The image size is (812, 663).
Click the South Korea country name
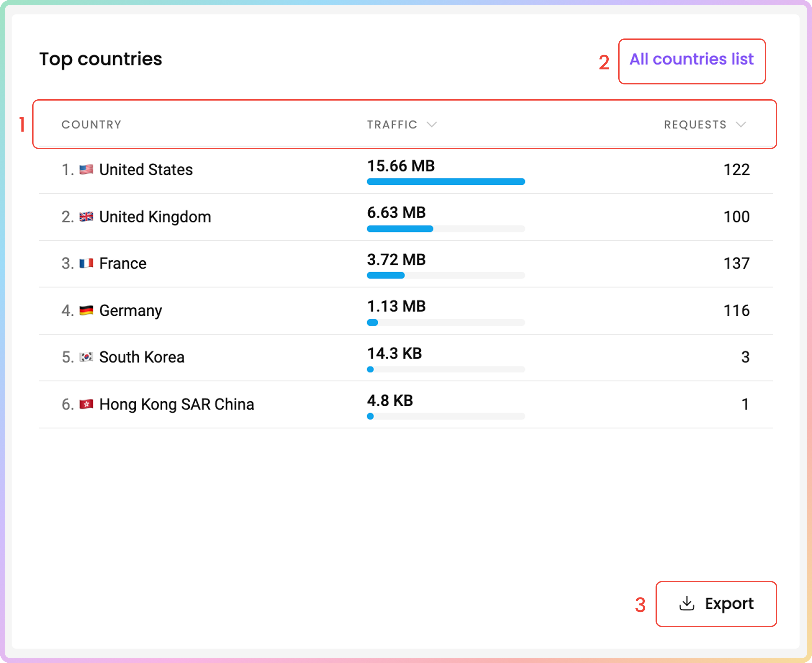[x=142, y=358]
